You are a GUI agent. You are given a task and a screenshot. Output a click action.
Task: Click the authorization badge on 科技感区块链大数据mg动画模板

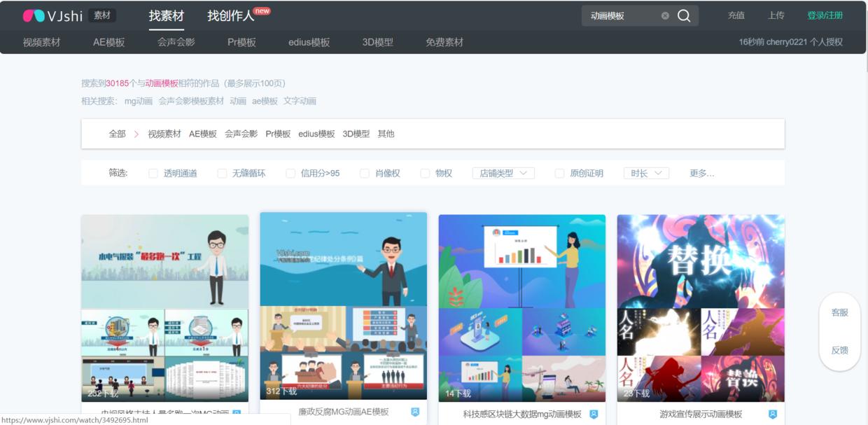coord(592,413)
